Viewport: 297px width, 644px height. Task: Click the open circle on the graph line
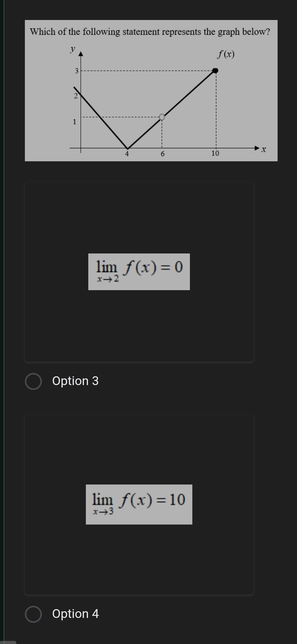(x=162, y=117)
